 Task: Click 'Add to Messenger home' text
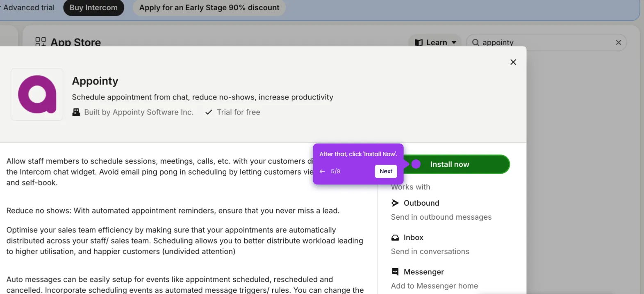pyautogui.click(x=434, y=286)
